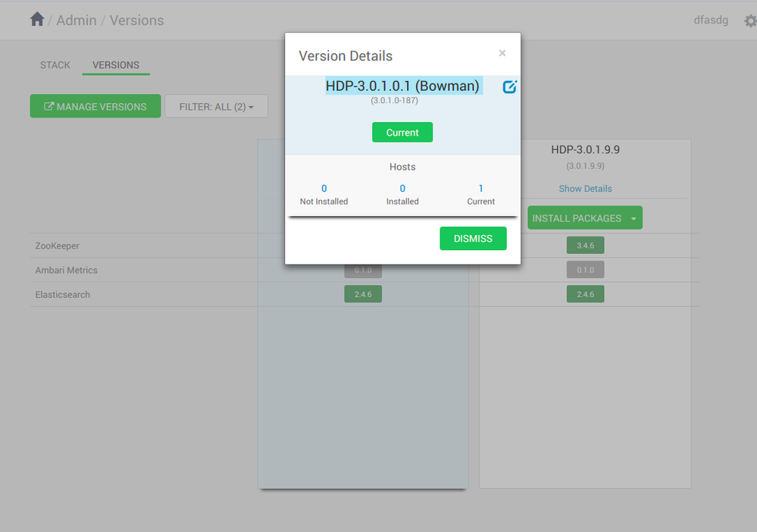Switch to the Stack tab
This screenshot has width=757, height=532.
55,64
